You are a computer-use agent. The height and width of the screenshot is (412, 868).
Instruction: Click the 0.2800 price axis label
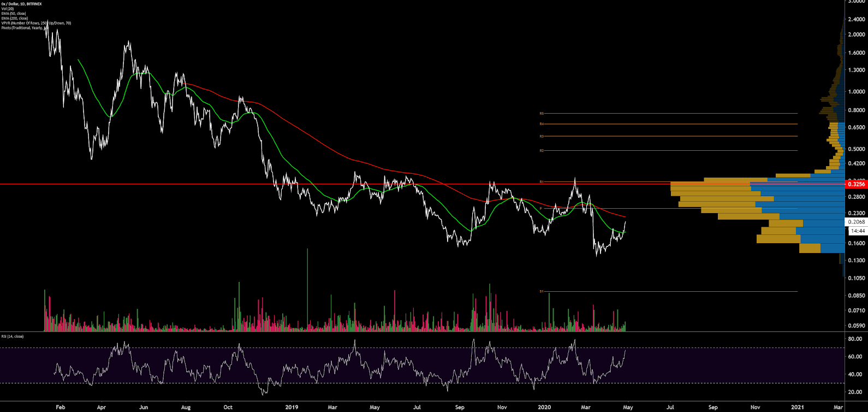click(x=857, y=197)
